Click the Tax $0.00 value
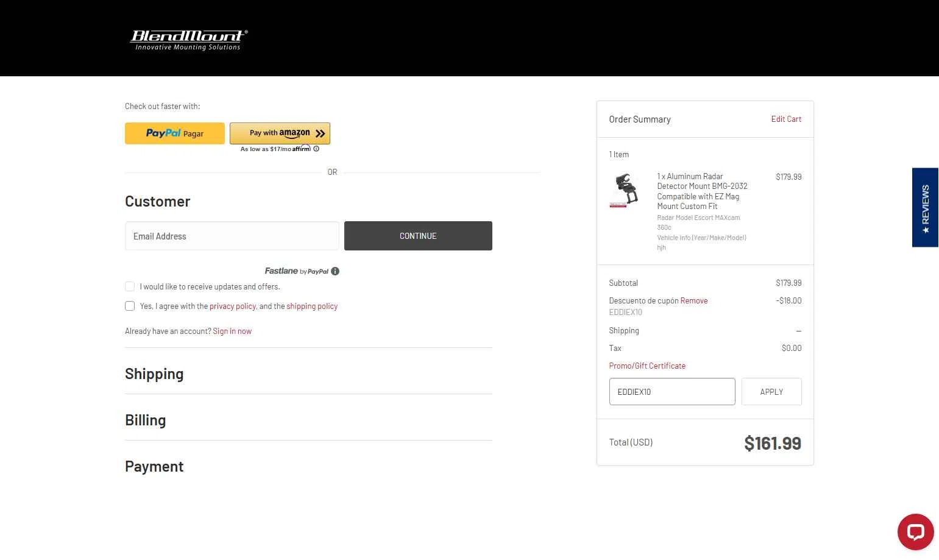The width and height of the screenshot is (939, 560). (792, 349)
